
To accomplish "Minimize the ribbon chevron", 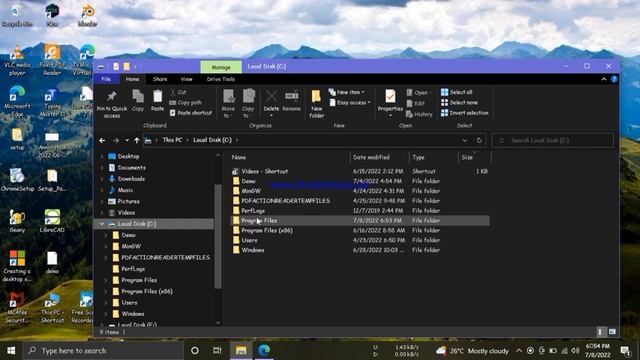I will [x=604, y=79].
